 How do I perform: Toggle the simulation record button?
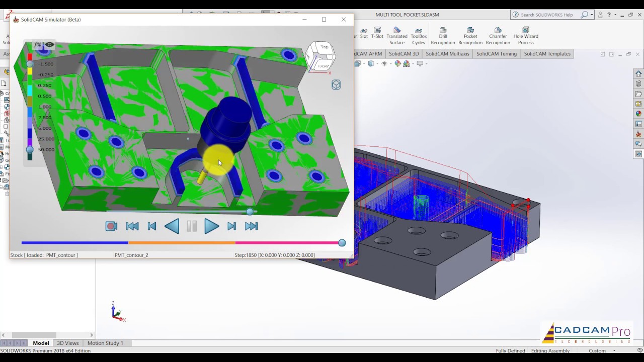click(x=111, y=226)
